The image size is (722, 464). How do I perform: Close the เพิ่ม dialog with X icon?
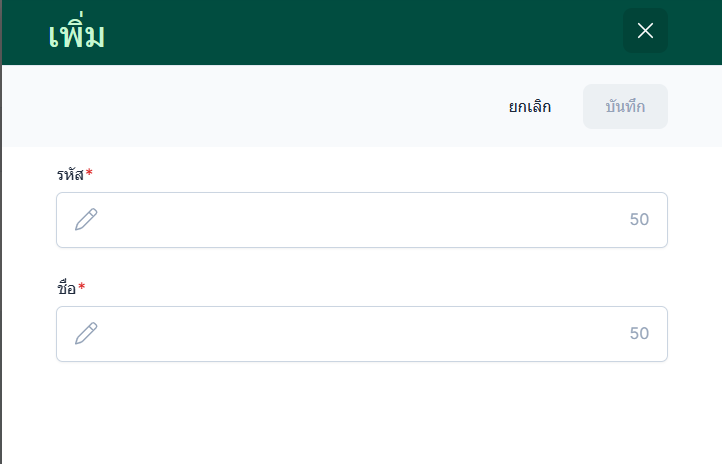point(645,31)
